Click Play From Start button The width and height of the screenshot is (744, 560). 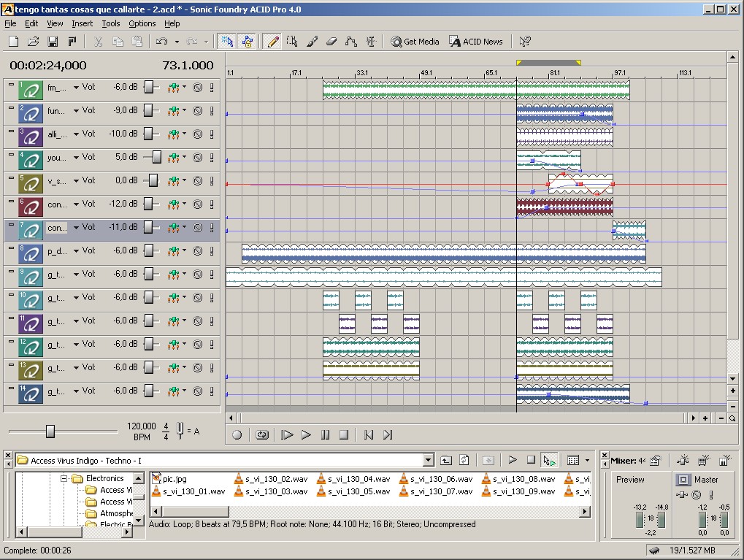click(287, 434)
